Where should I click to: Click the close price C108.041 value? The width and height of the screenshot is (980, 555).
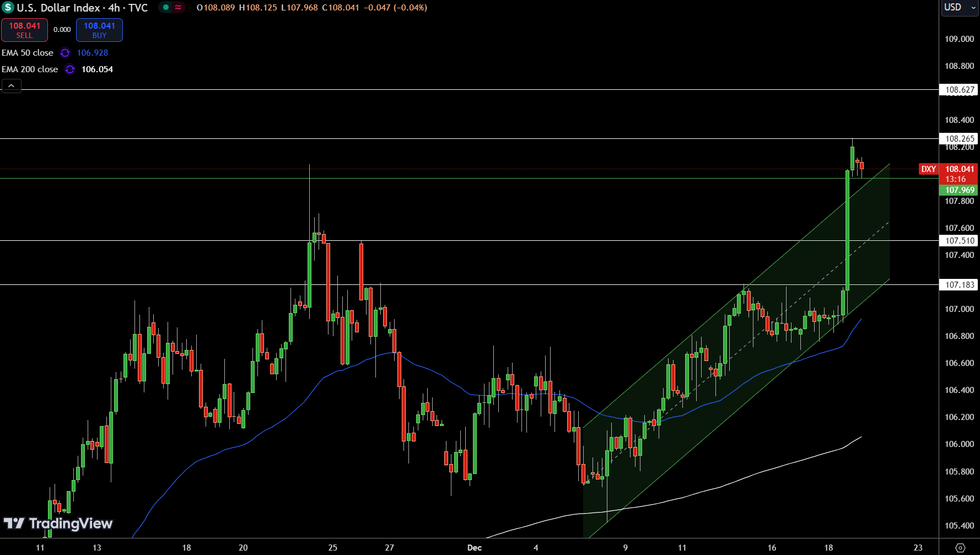click(341, 8)
